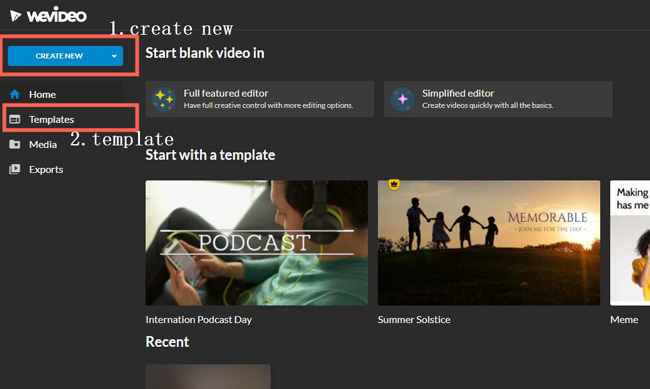The image size is (650, 389).
Task: Click the Home house icon
Action: 15,94
